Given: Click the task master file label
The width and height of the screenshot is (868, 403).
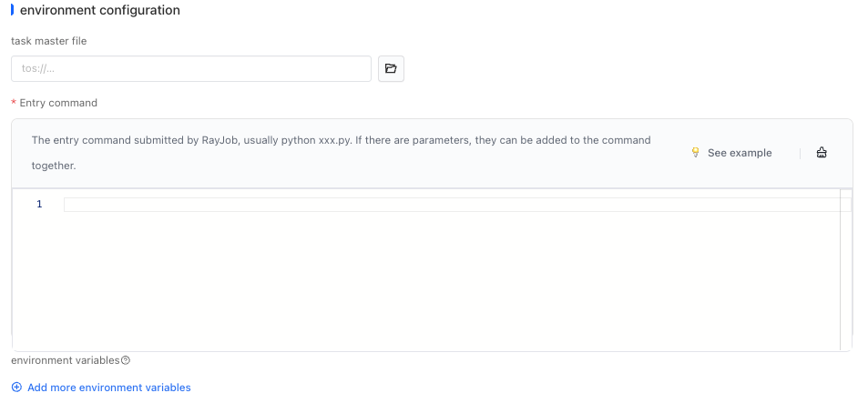Looking at the screenshot, I should point(49,41).
